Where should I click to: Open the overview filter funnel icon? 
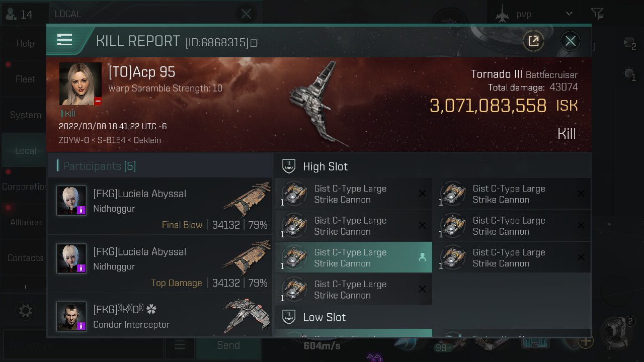(597, 14)
